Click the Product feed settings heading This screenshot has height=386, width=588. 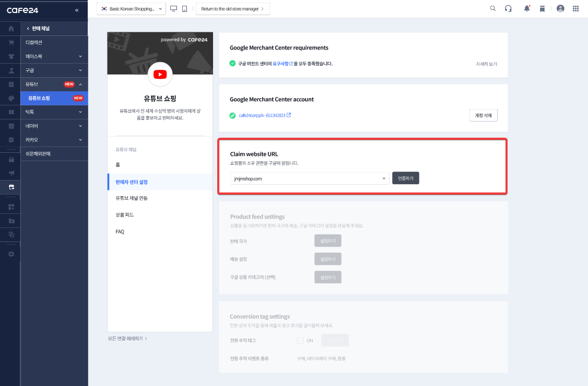click(257, 216)
